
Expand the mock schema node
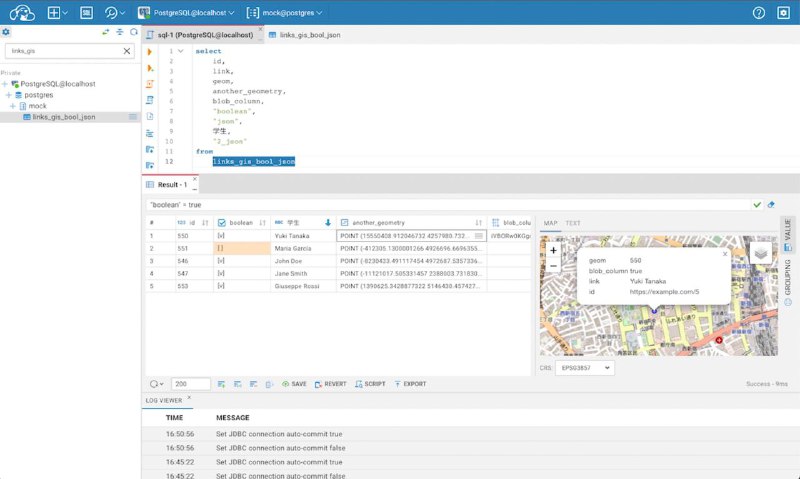13,106
